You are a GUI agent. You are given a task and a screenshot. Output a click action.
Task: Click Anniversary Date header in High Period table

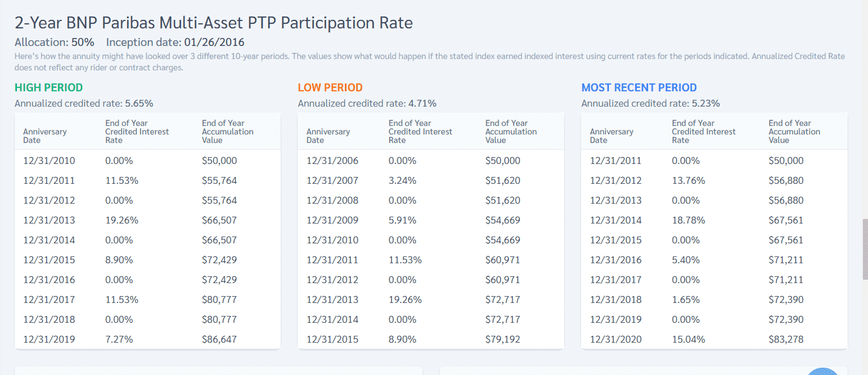pyautogui.click(x=45, y=136)
